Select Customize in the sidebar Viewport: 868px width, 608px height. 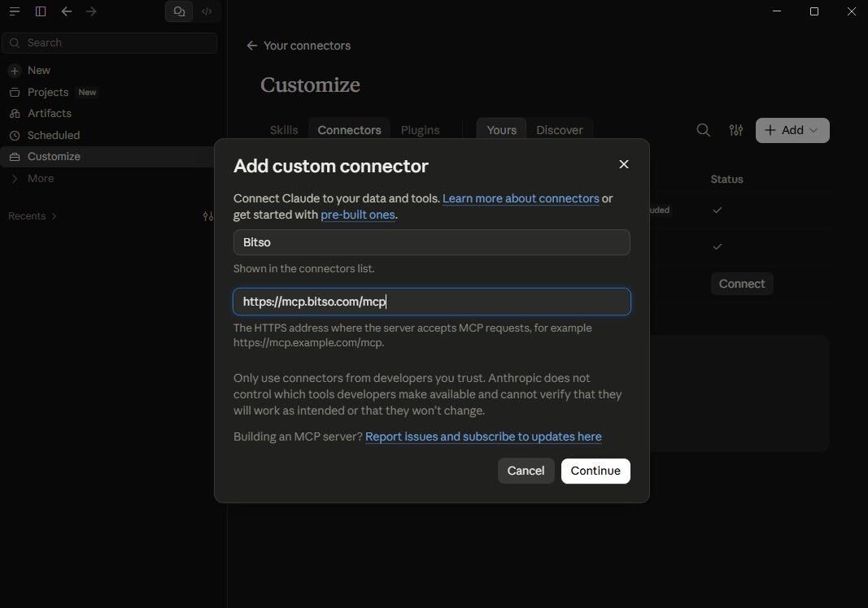[108, 157]
